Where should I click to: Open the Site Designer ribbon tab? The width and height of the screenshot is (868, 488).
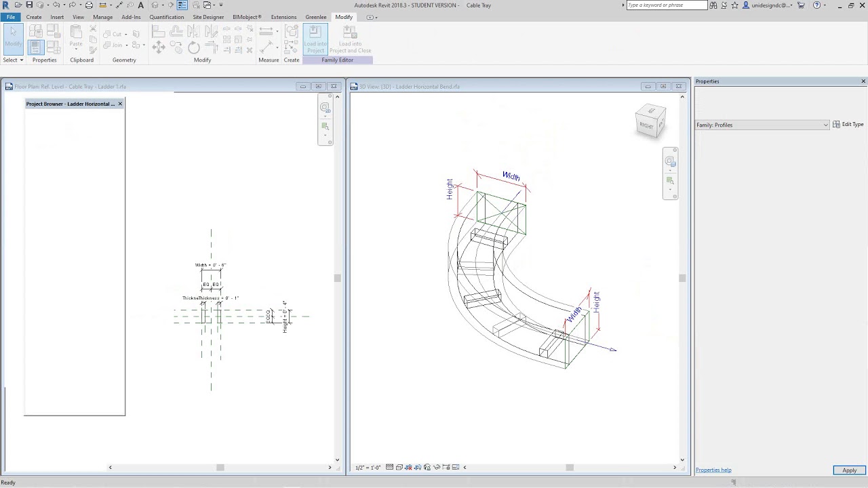tap(208, 17)
